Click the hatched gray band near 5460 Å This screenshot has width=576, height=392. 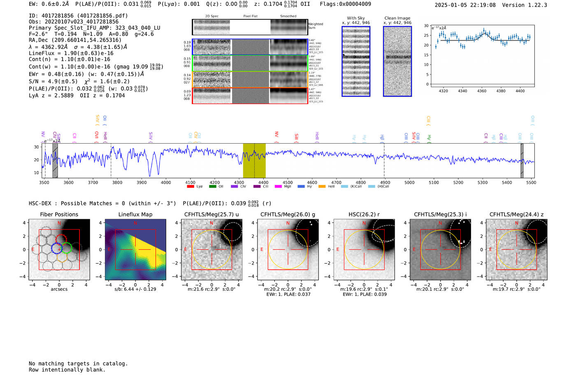click(x=522, y=160)
